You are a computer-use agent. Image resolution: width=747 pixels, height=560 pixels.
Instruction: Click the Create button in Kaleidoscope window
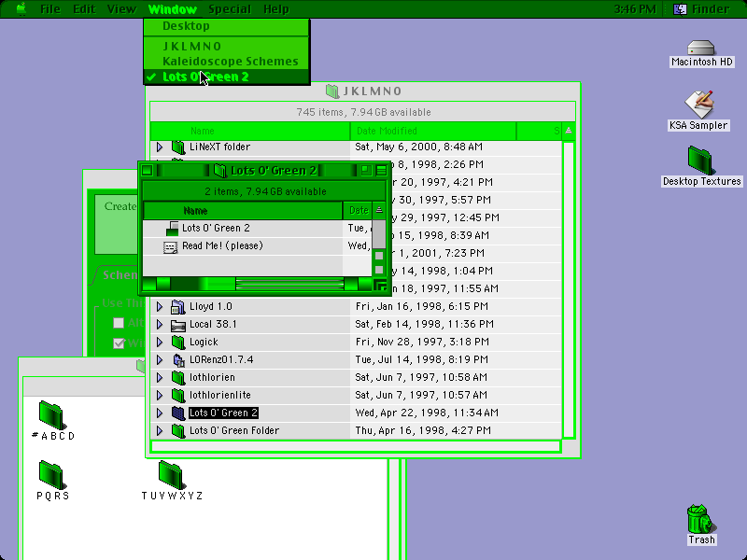[117, 224]
